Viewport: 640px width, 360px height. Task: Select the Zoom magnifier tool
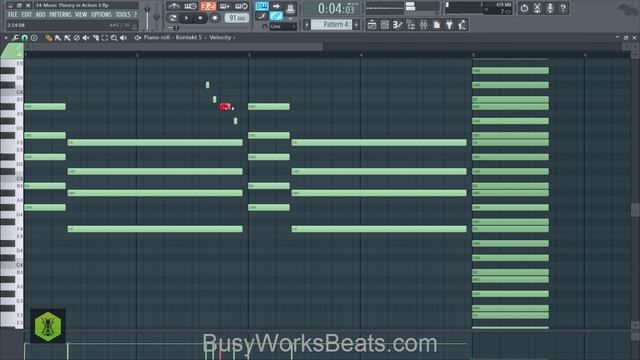click(114, 38)
